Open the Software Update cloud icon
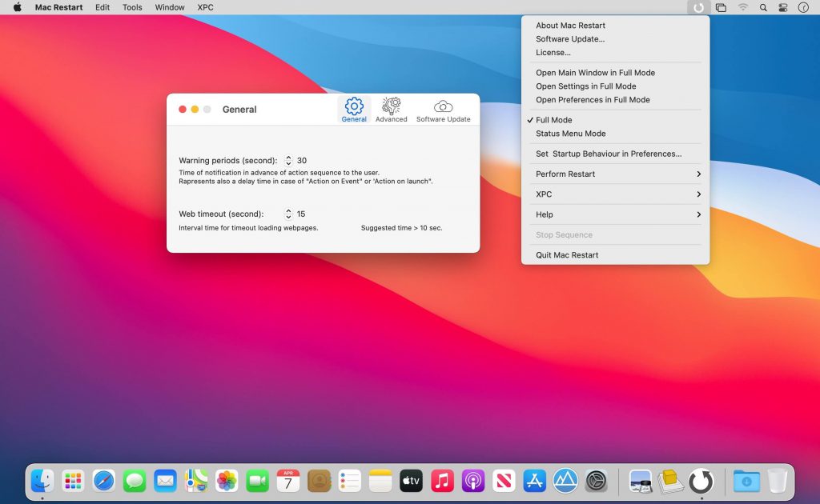 443,105
